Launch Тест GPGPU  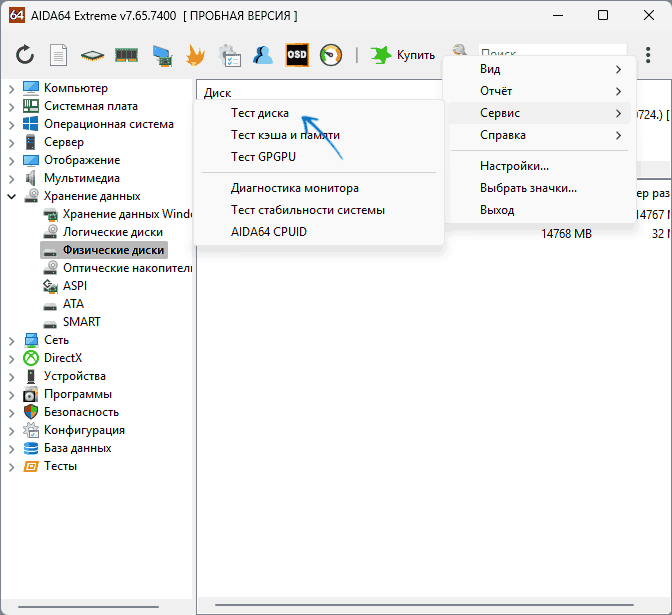coord(318,157)
